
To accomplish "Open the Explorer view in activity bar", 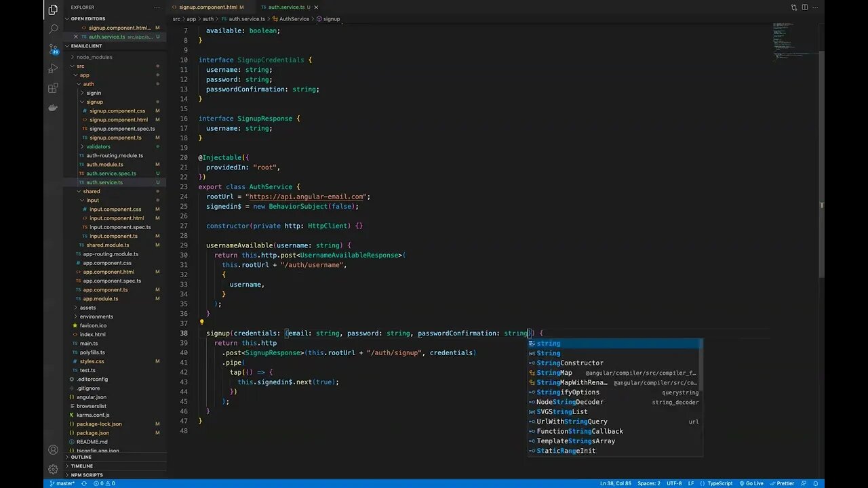I will [53, 9].
